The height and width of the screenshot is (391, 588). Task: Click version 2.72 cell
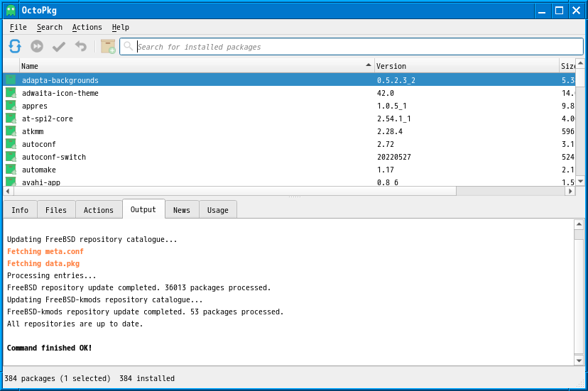pos(386,144)
